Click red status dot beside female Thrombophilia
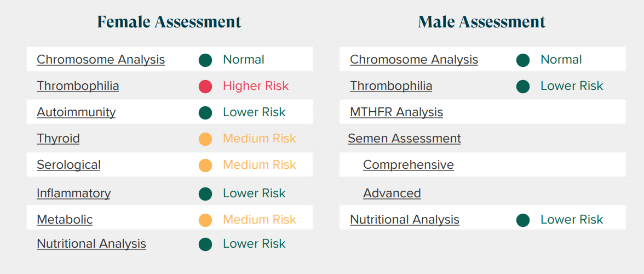 point(205,86)
